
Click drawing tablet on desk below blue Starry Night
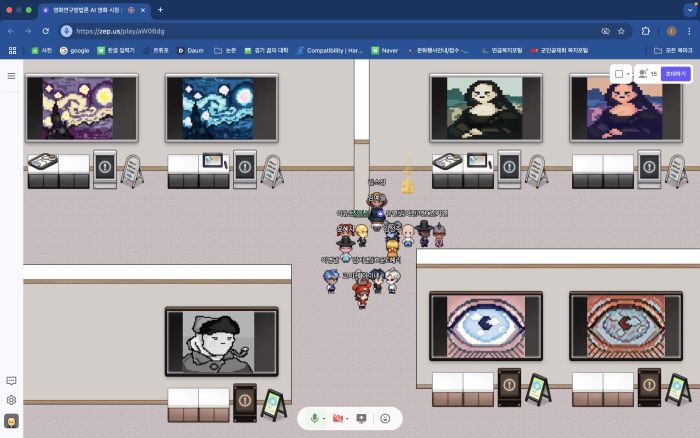click(x=214, y=160)
